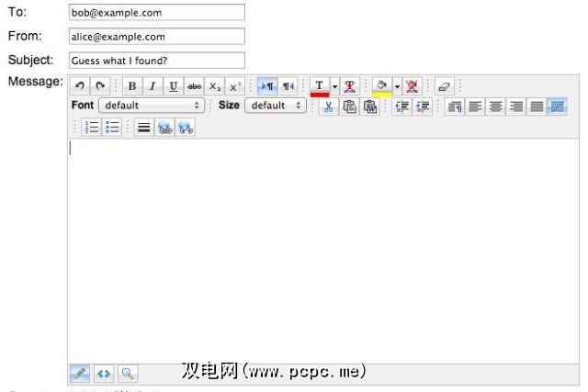The width and height of the screenshot is (588, 392).
Task: Toggle italic formatting
Action: tap(153, 86)
